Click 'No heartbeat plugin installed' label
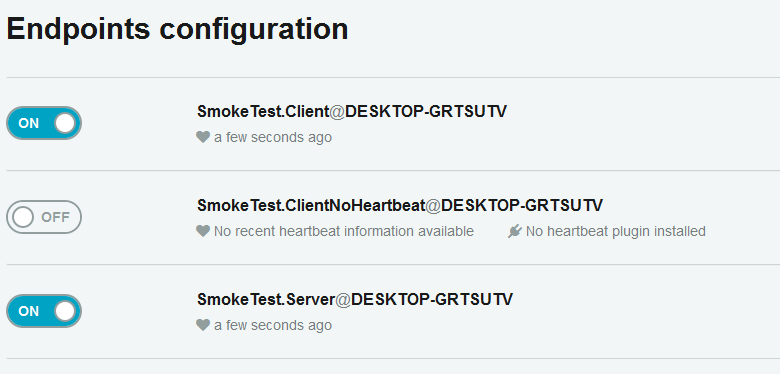This screenshot has height=374, width=780. click(x=616, y=231)
